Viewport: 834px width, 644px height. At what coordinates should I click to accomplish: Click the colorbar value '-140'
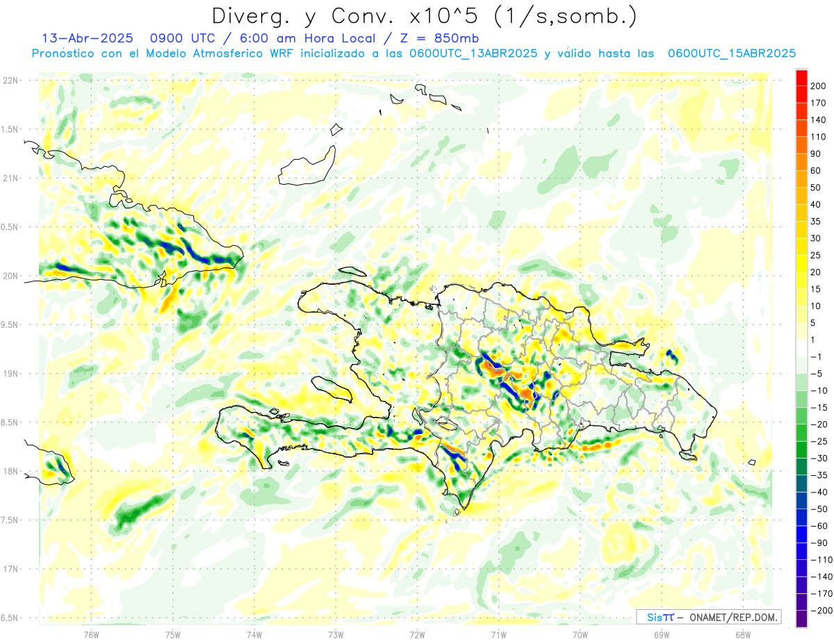click(x=821, y=577)
